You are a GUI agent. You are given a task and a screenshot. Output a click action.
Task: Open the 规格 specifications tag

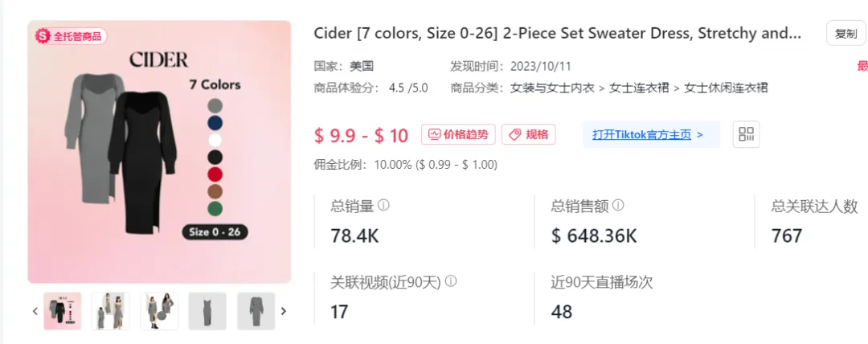(x=528, y=134)
